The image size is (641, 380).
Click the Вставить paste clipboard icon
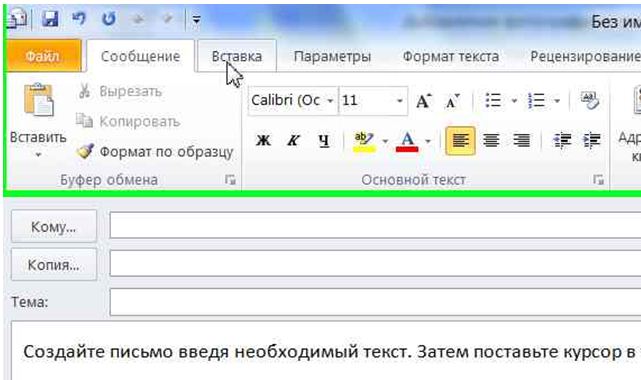pyautogui.click(x=38, y=100)
